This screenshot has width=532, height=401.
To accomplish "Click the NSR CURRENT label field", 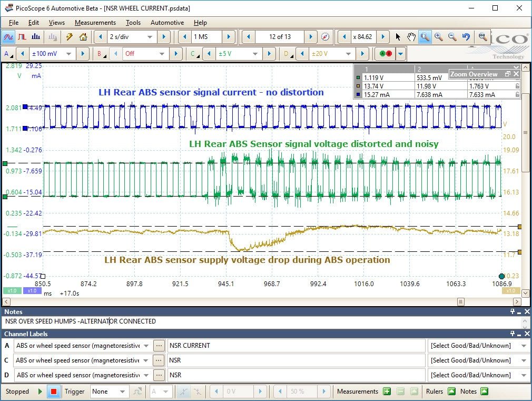I will point(296,346).
